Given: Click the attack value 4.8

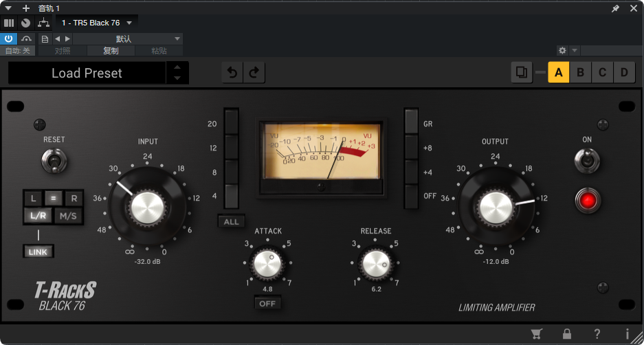Looking at the screenshot, I should tap(268, 289).
